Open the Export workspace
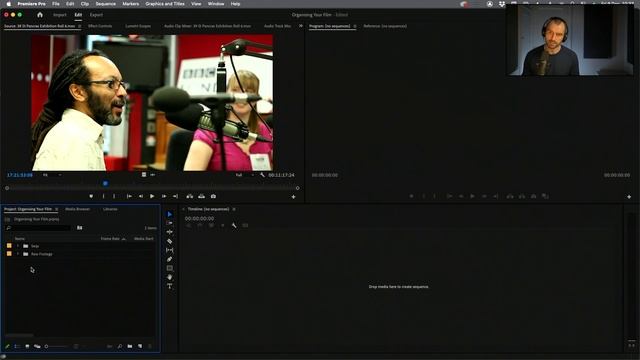This screenshot has height=360, width=640. pos(96,15)
